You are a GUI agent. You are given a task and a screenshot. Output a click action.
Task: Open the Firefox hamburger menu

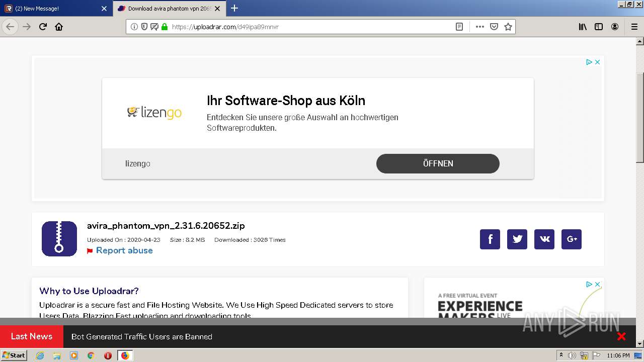tap(634, 27)
